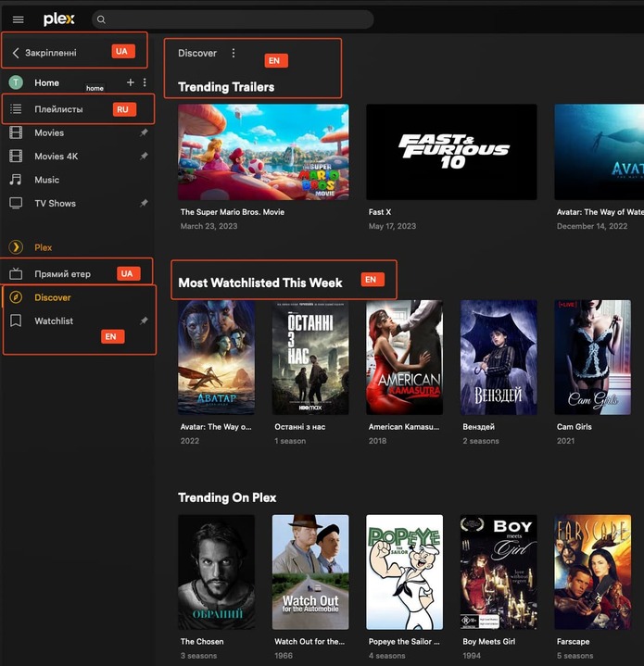The height and width of the screenshot is (666, 644).
Task: Toggle pin on Watchlist
Action: 144,320
